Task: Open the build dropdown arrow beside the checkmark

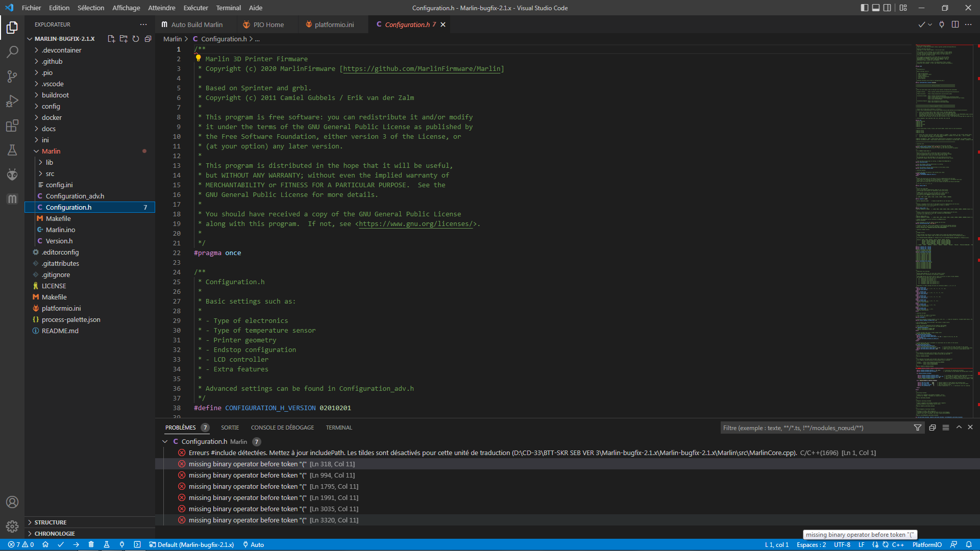Action: coord(930,24)
